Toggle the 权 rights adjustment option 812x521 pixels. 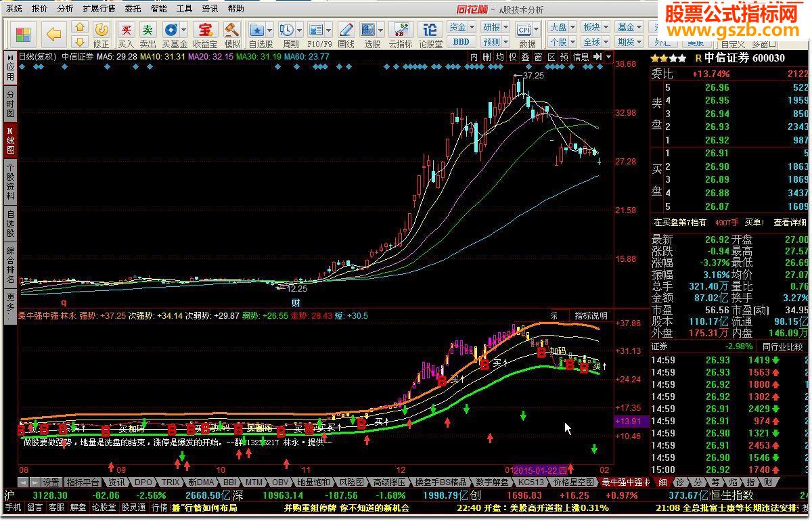pos(512,57)
